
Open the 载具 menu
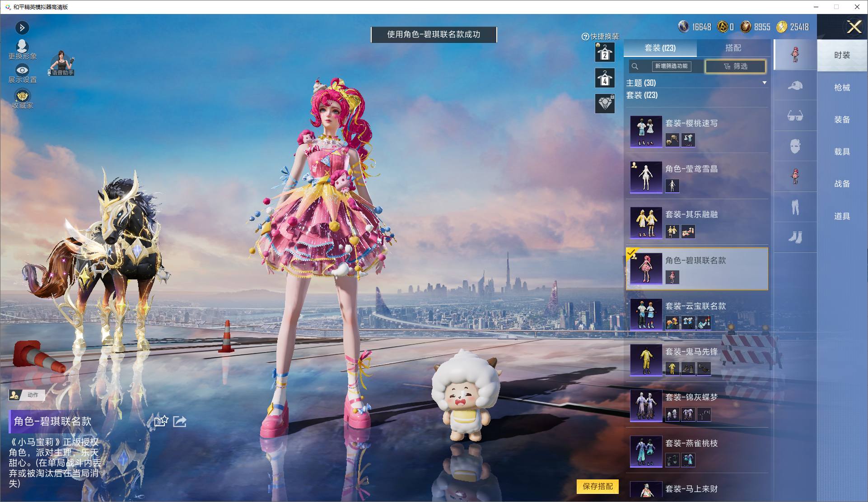(842, 152)
